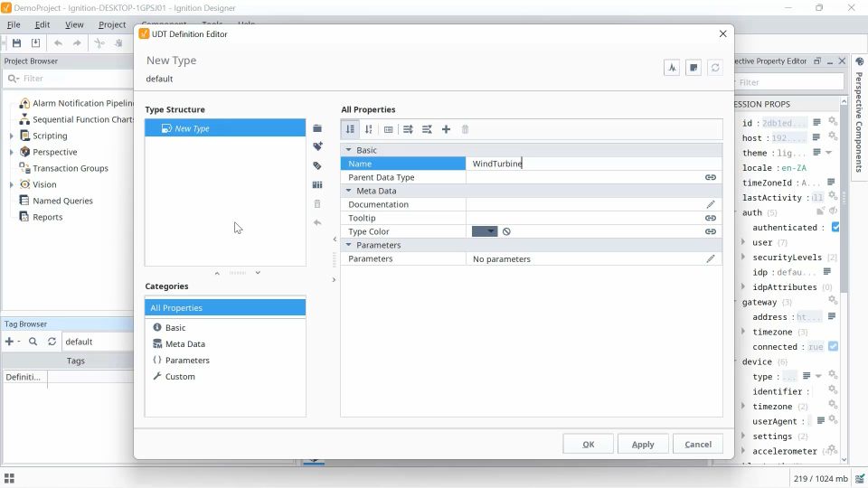Collapse the Meta Data section

(x=349, y=191)
